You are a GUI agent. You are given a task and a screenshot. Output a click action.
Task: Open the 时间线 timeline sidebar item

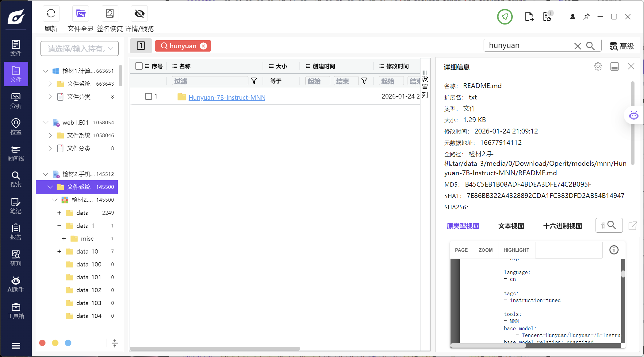point(16,153)
